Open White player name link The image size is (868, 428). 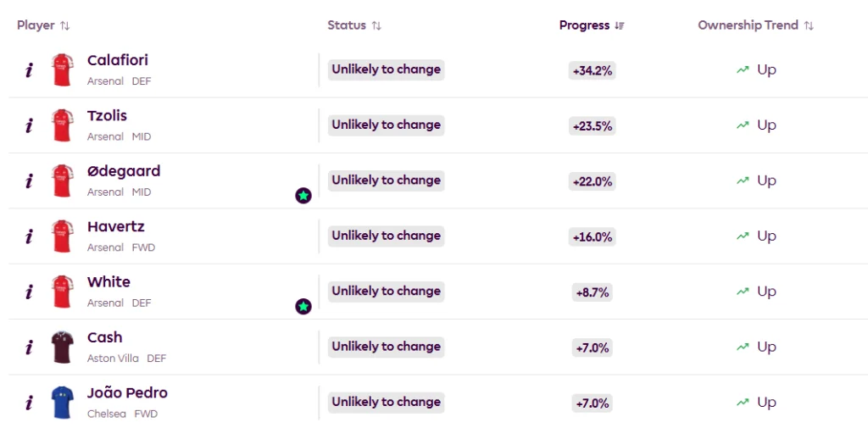[108, 282]
